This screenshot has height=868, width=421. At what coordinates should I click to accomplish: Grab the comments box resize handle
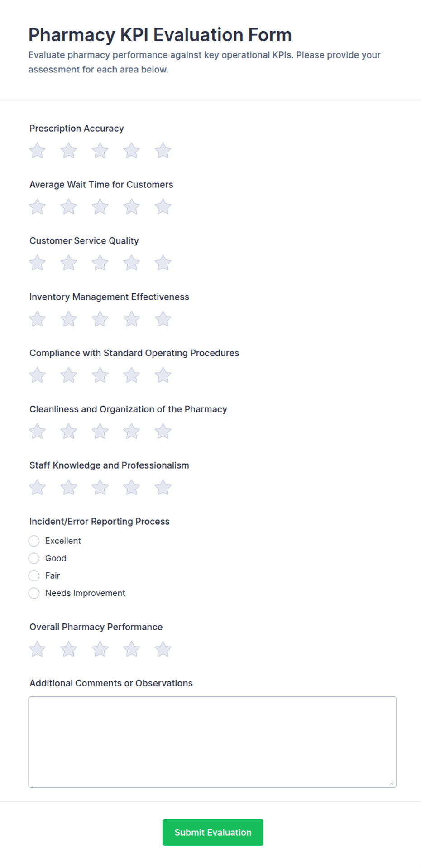pyautogui.click(x=392, y=783)
